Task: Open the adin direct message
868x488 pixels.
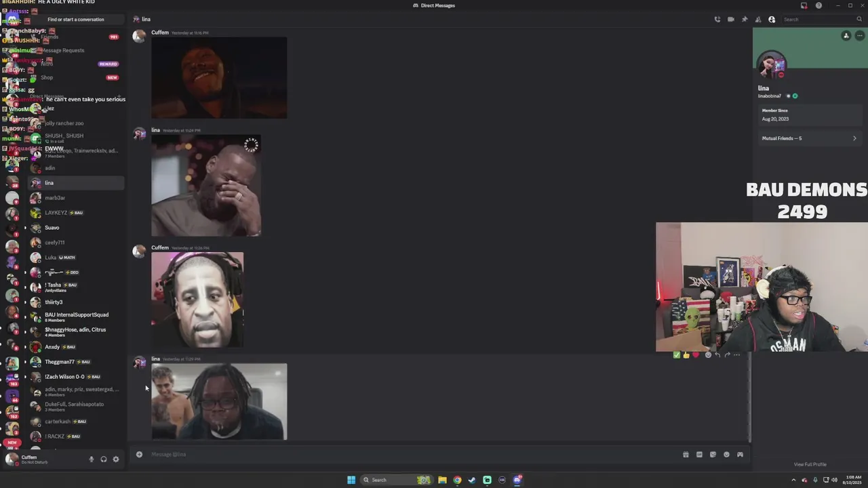Action: [x=76, y=168]
